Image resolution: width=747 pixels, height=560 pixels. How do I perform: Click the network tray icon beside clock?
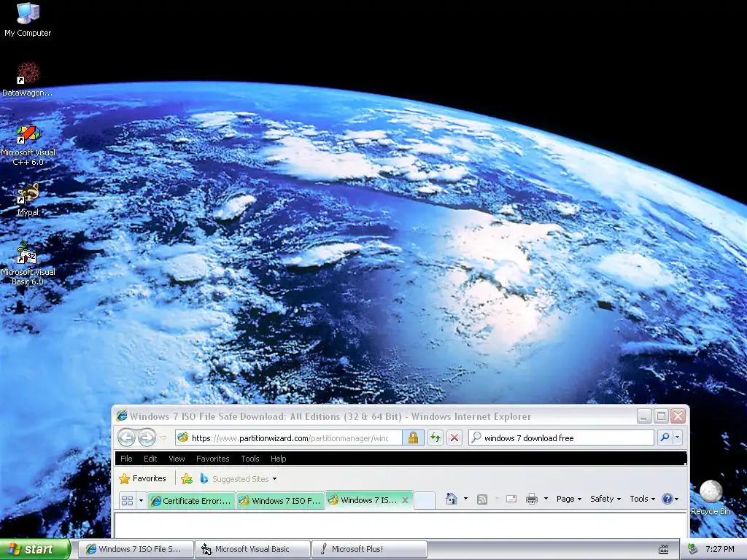tap(693, 549)
